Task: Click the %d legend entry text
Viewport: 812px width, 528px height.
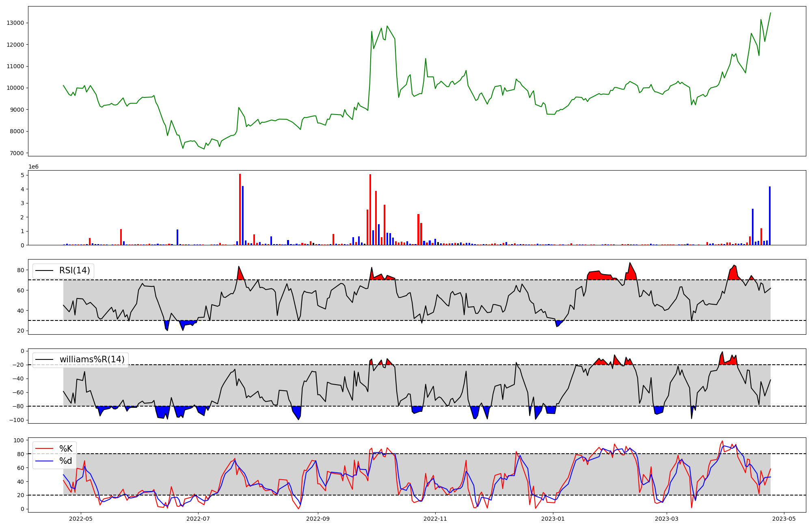Action: (66, 461)
